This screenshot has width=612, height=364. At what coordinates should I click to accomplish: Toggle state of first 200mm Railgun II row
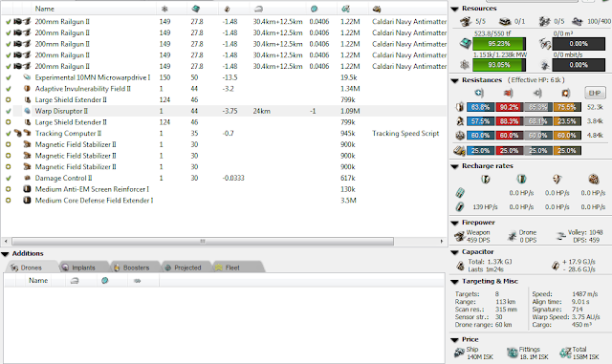(x=8, y=22)
